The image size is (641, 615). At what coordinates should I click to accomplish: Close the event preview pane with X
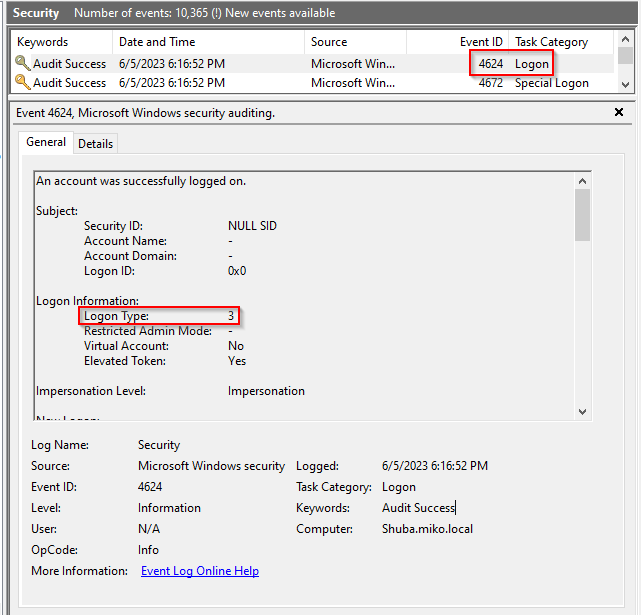click(x=619, y=113)
